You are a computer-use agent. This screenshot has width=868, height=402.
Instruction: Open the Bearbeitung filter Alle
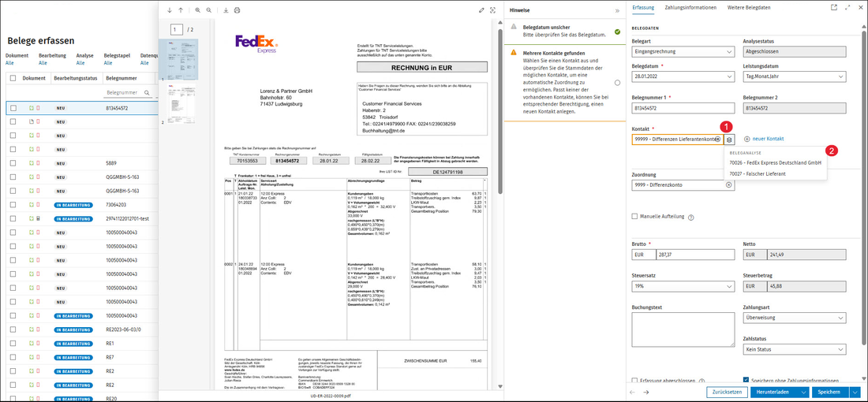[43, 63]
